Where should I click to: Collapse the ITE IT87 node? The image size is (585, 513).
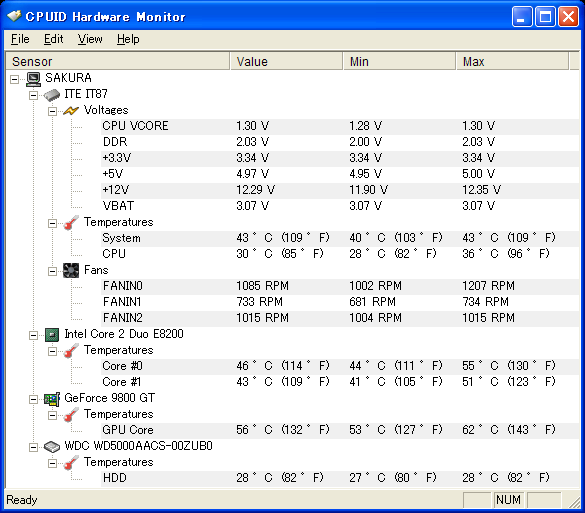pyautogui.click(x=33, y=95)
